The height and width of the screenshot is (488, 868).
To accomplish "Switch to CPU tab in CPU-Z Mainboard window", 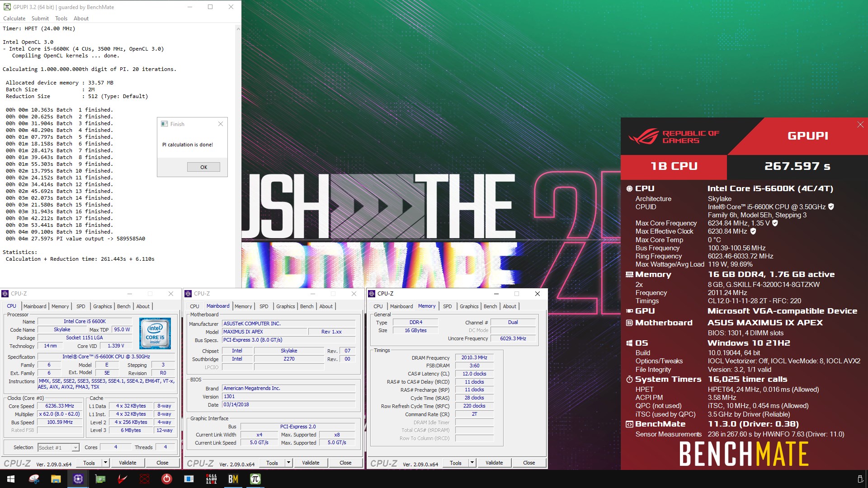I will tap(195, 306).
